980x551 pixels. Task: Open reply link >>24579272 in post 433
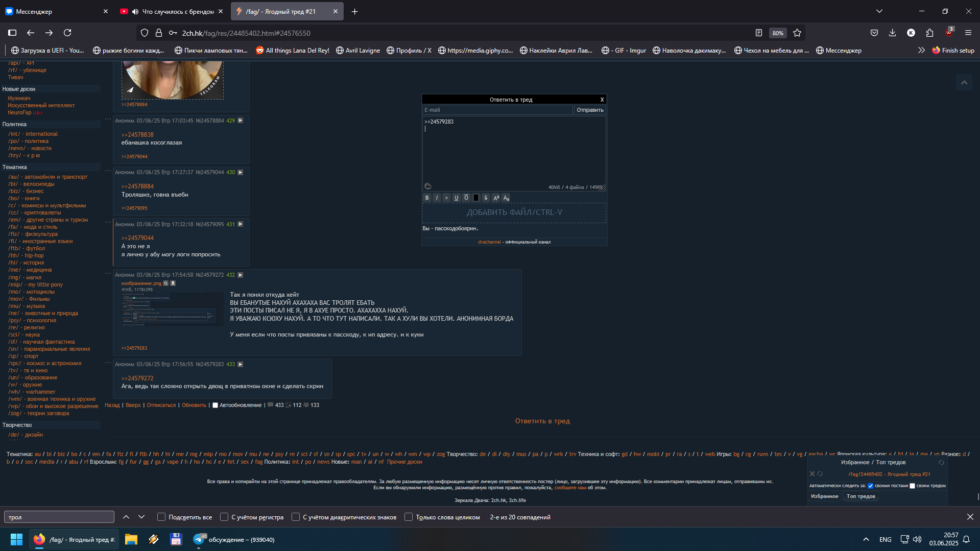click(137, 378)
